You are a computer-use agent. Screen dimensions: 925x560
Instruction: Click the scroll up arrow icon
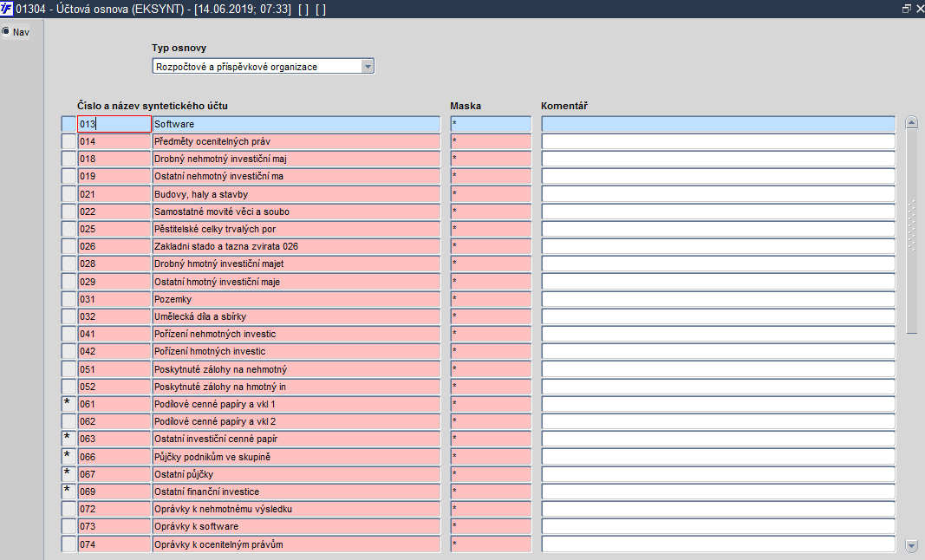911,123
